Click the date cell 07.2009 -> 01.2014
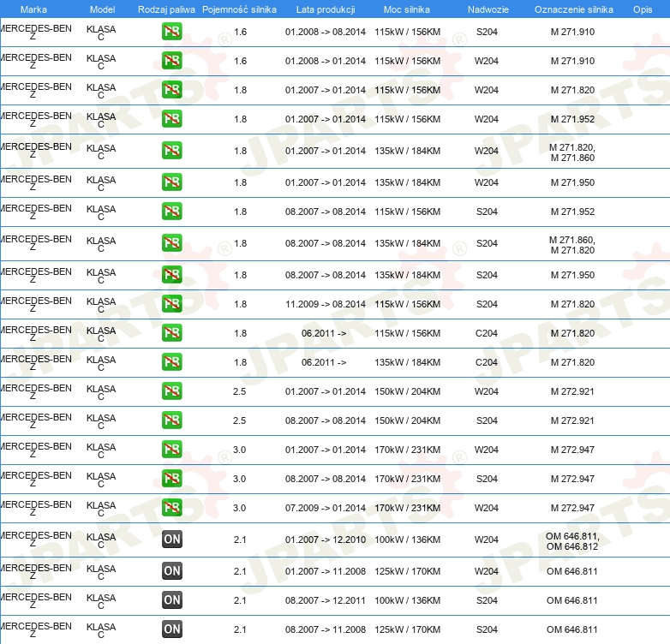 pos(326,508)
